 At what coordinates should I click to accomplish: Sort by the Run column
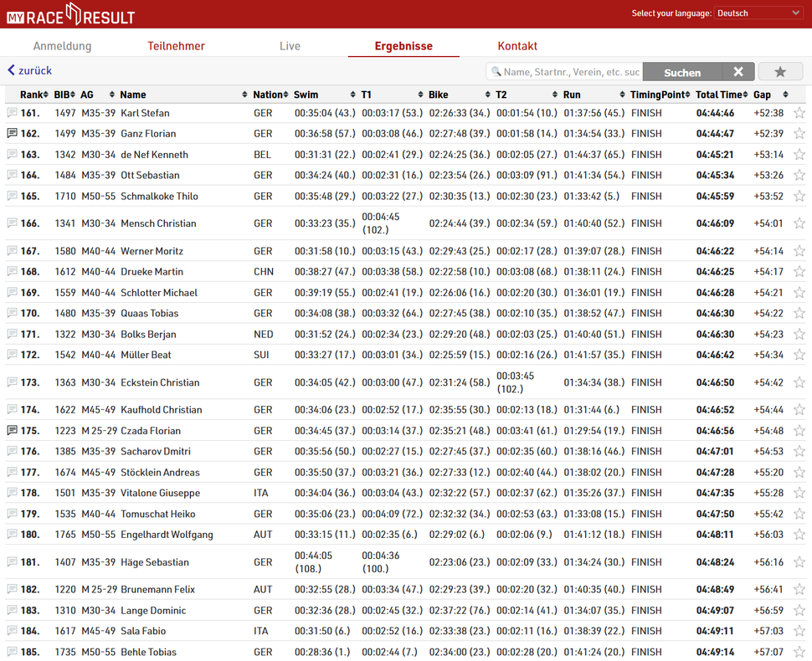[x=594, y=95]
